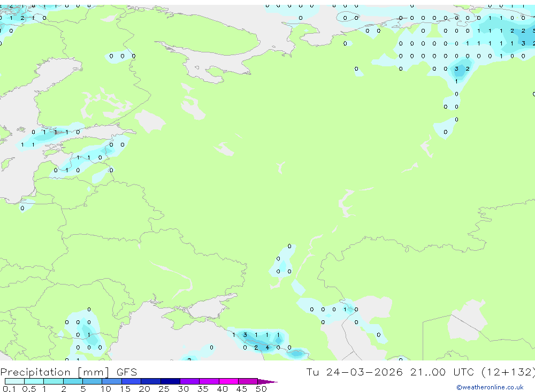The height and width of the screenshot is (392, 535).
Task: Click the '20' legend scale label
Action: (x=144, y=389)
